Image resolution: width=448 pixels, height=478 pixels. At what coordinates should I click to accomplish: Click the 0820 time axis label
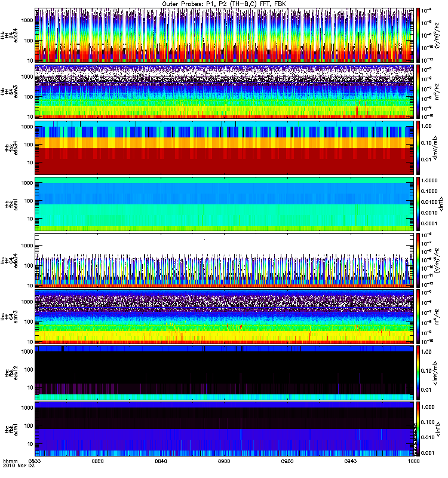click(98, 461)
